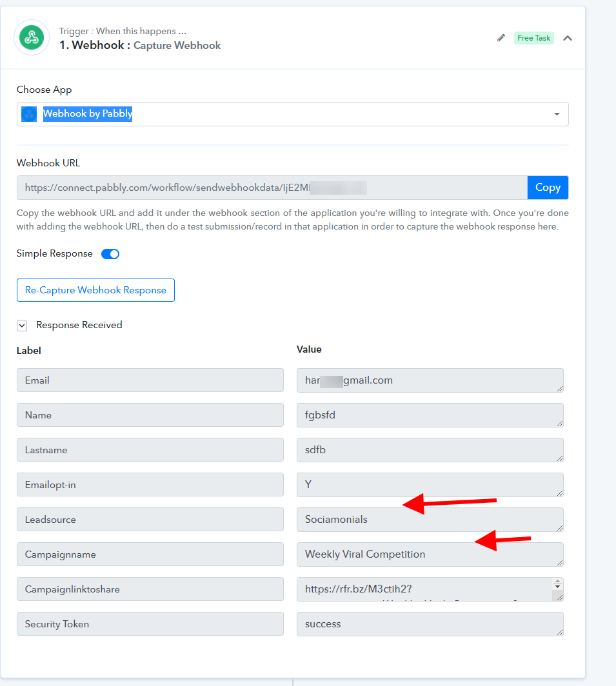Screen dimensions: 616x686
Task: Click Re-Capture Webhook Response button
Action: (95, 290)
